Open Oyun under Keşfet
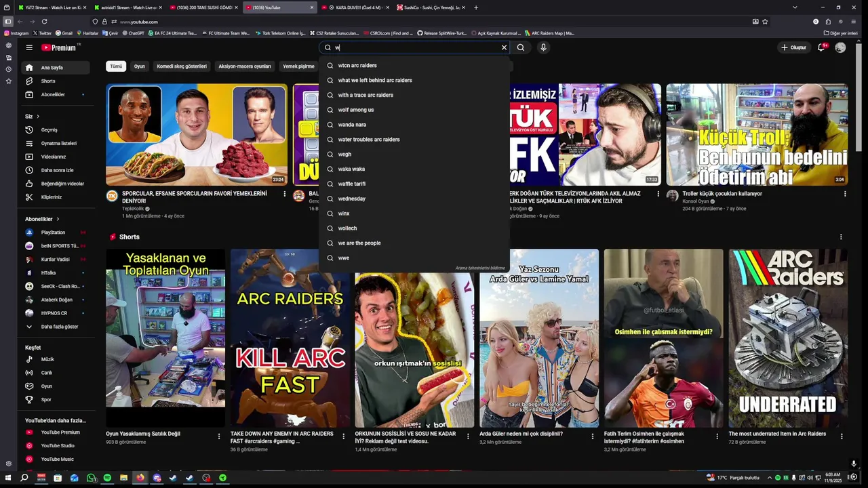 click(56, 386)
